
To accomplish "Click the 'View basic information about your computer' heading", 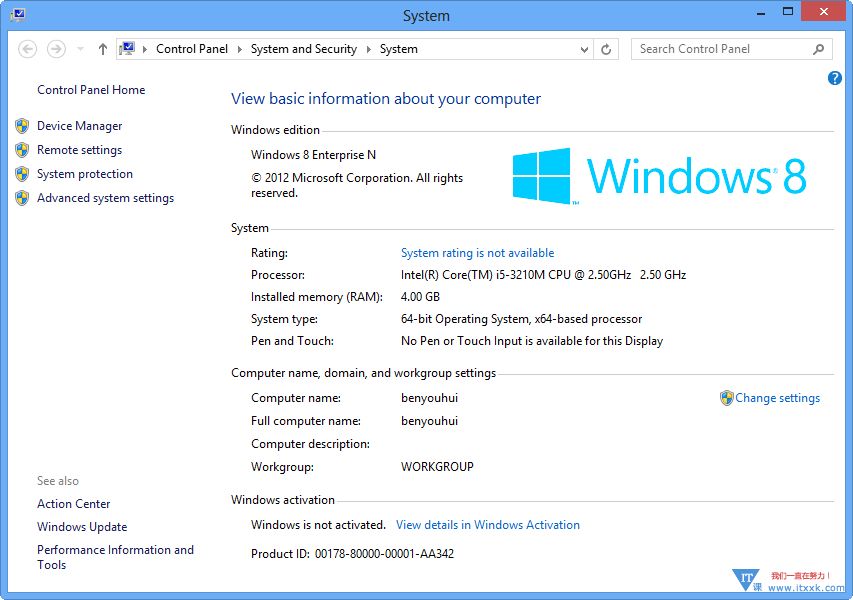I will click(x=386, y=99).
